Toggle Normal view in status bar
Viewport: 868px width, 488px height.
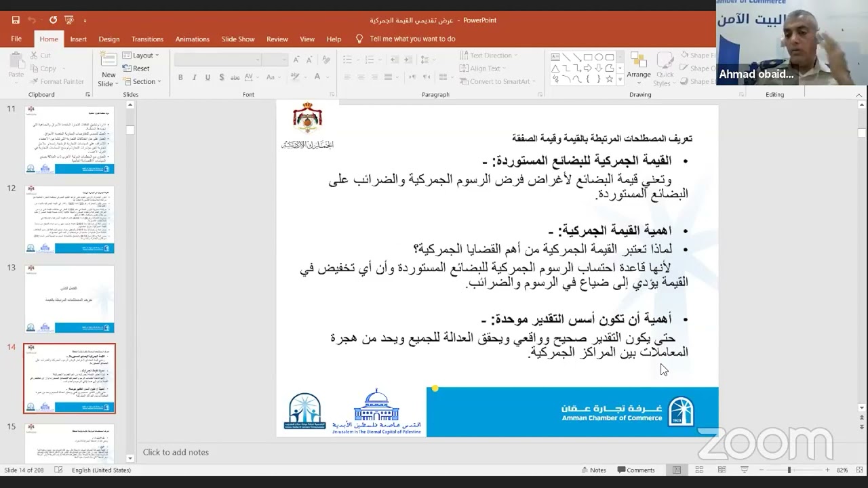[x=677, y=470]
